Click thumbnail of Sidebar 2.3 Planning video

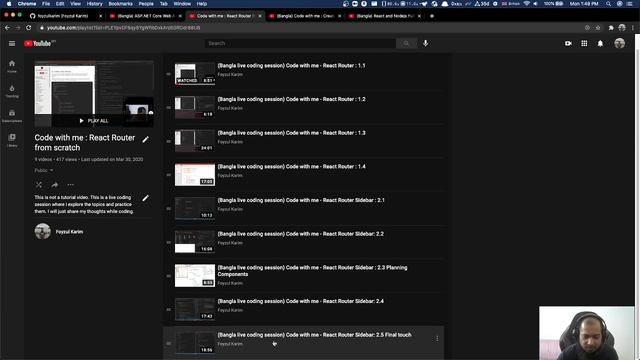[195, 276]
